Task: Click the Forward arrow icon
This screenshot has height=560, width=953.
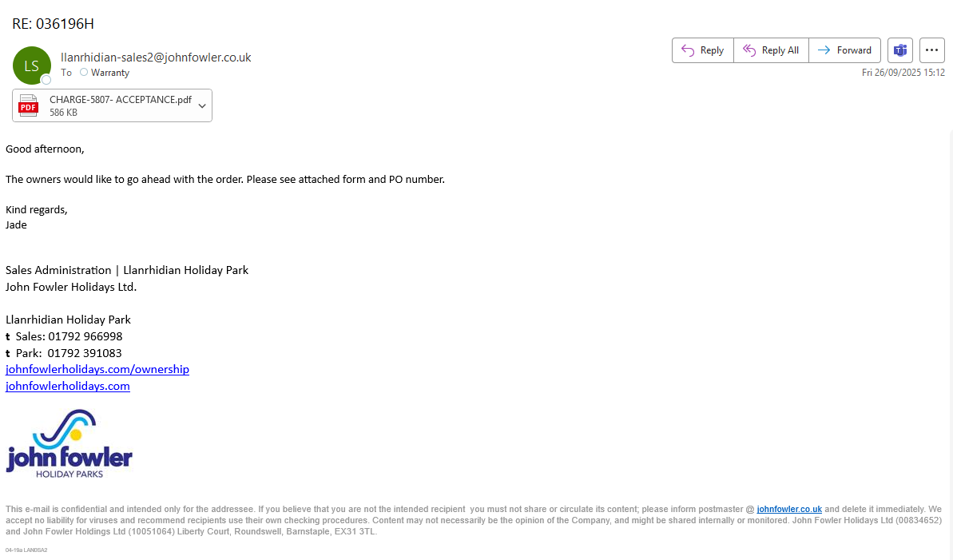Action: pos(824,50)
